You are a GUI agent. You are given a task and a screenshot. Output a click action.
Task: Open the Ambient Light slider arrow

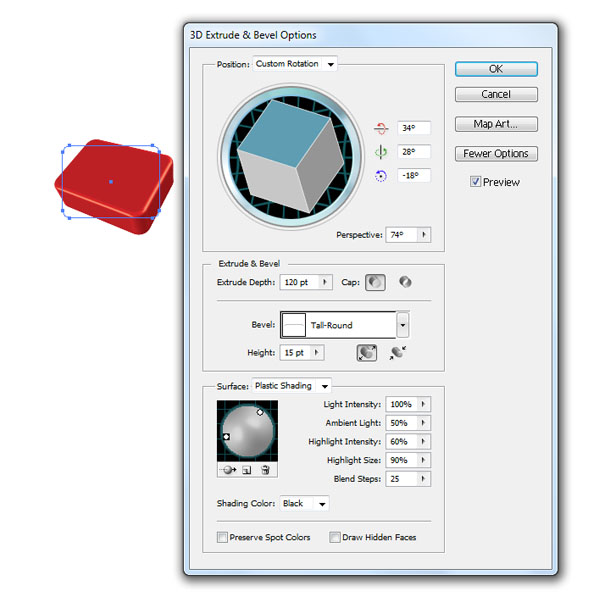pos(423,423)
